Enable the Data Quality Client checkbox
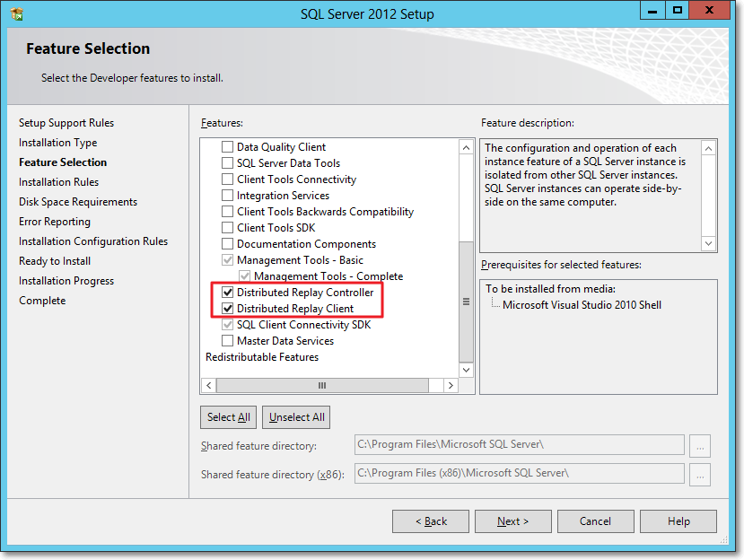The height and width of the screenshot is (560, 744). [x=227, y=147]
